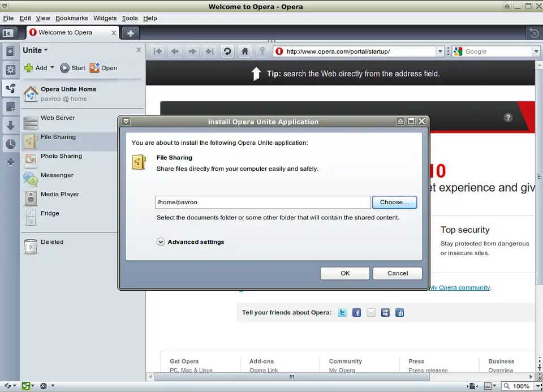Open the address field history dropdown

point(440,51)
